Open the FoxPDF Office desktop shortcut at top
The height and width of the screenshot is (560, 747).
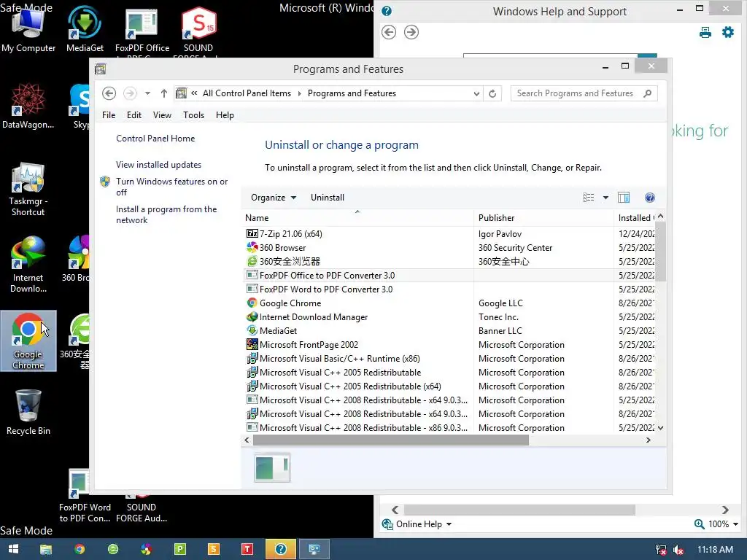tap(142, 31)
